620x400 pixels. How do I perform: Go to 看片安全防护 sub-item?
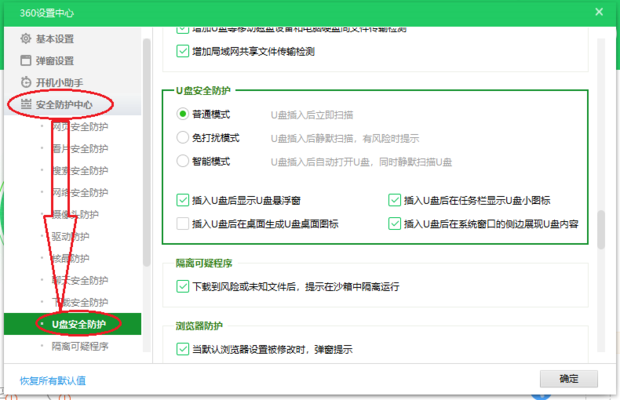click(x=80, y=148)
